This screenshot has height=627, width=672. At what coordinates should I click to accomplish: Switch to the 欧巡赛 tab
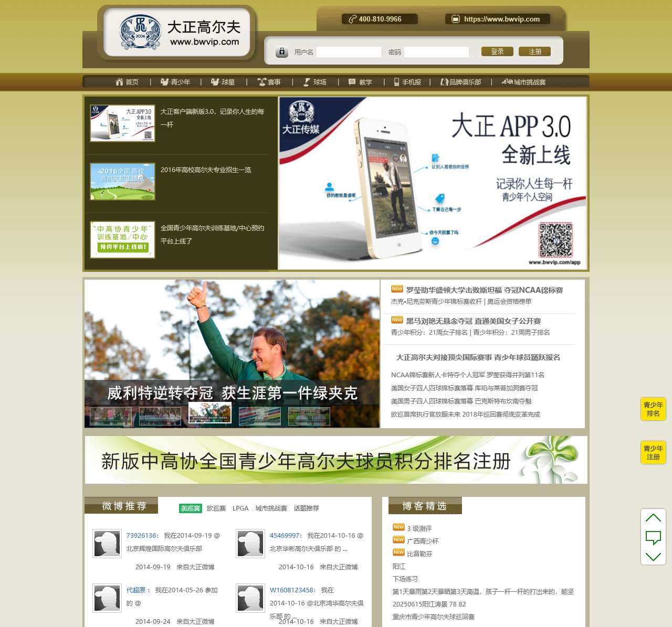tap(216, 508)
